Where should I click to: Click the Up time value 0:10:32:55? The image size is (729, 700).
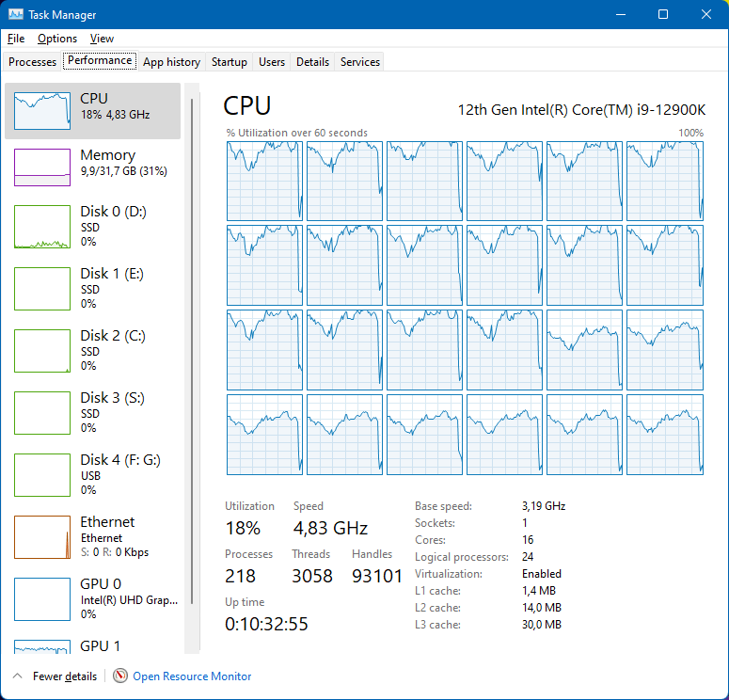(x=266, y=624)
